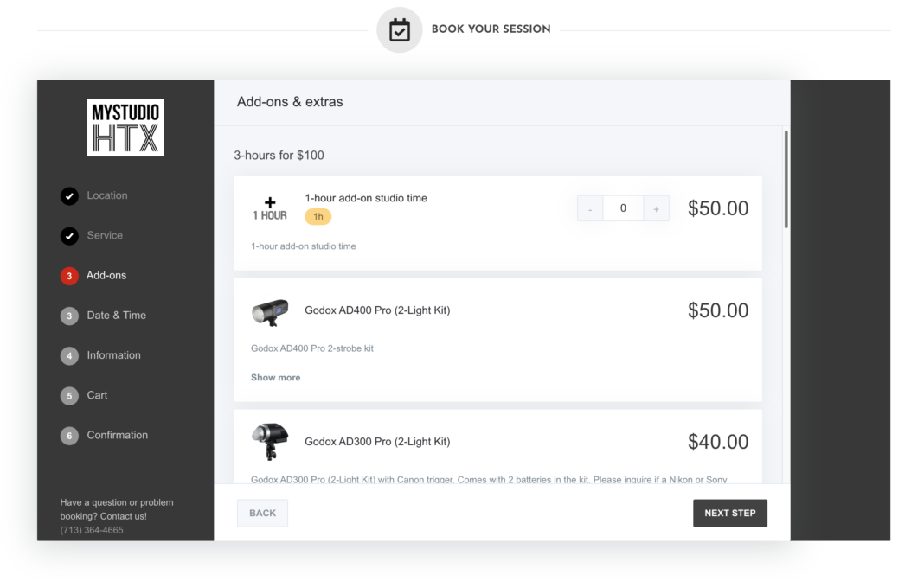This screenshot has width=924, height=581.
Task: Click the Godox AD400 Pro strobe thumbnail
Action: pyautogui.click(x=270, y=311)
